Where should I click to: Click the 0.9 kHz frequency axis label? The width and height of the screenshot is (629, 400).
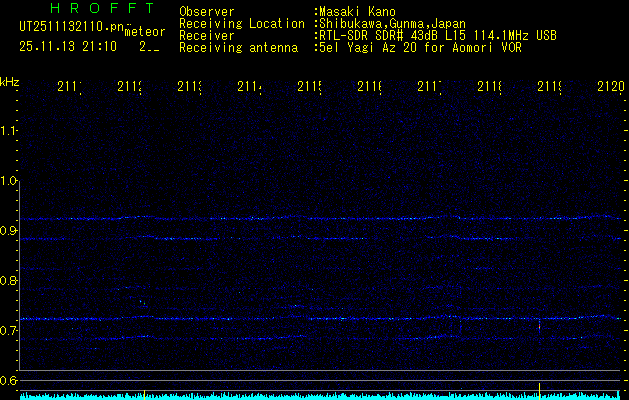pyautogui.click(x=10, y=231)
